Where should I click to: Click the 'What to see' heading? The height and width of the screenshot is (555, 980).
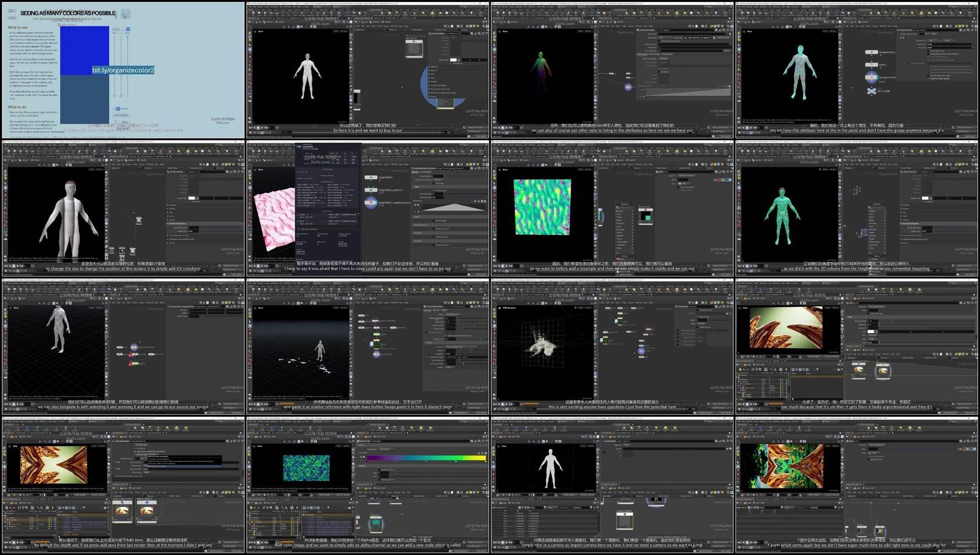point(18,28)
